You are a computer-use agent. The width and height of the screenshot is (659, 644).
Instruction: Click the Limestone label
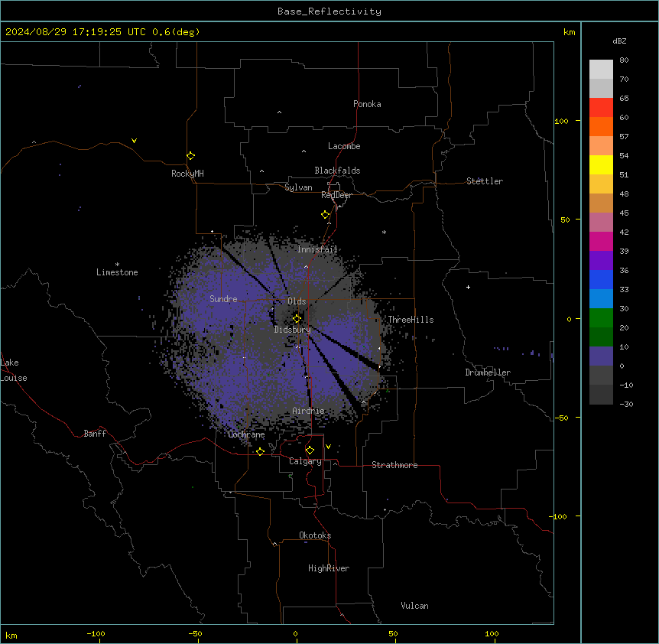117,272
